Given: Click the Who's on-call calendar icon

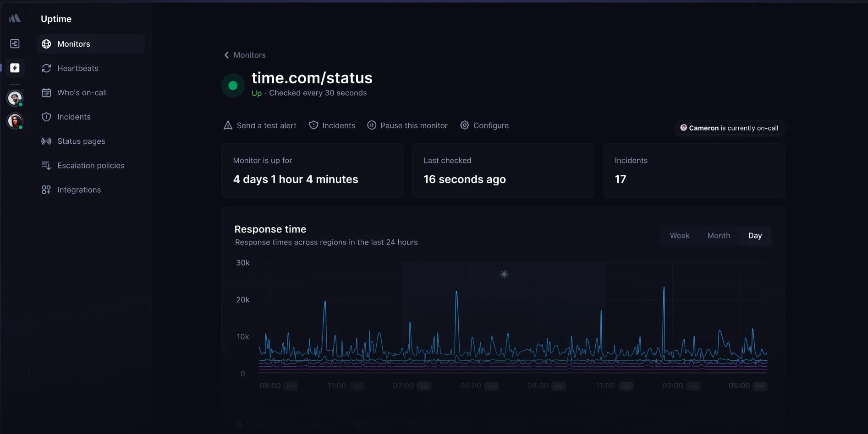Looking at the screenshot, I should [46, 92].
